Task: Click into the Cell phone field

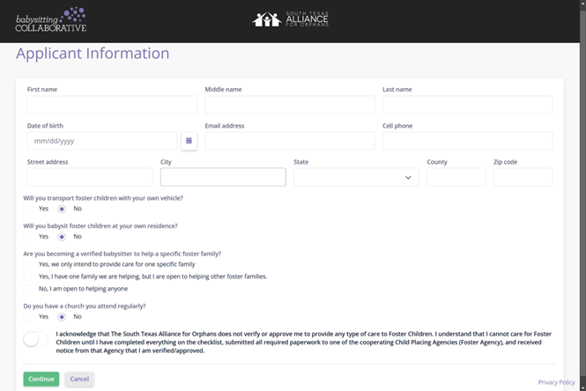Action: pos(467,141)
